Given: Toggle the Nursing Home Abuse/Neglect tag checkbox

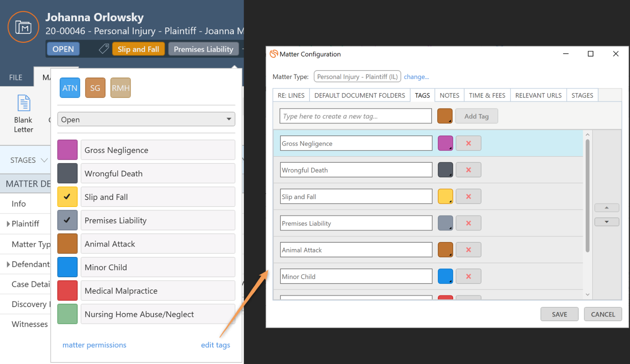Looking at the screenshot, I should click(x=67, y=314).
